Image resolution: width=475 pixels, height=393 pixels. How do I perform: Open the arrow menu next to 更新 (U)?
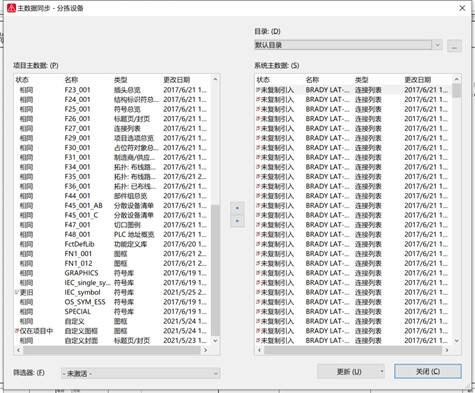tap(382, 371)
